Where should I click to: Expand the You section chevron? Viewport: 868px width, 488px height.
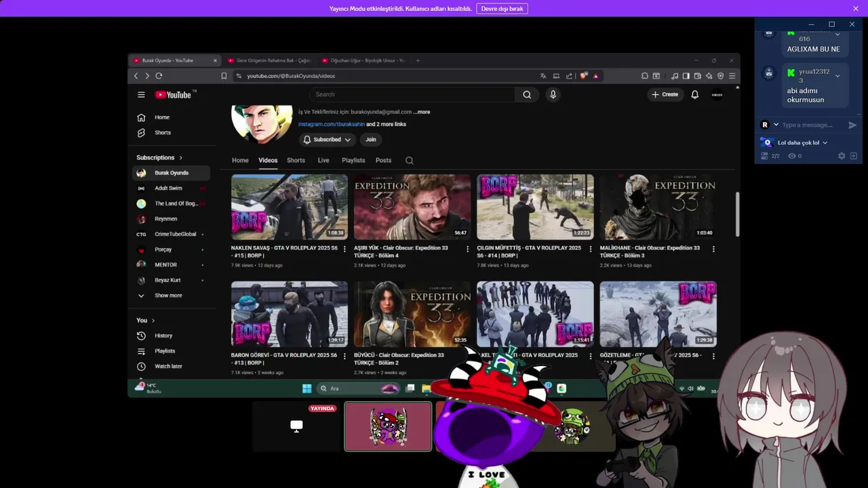pyautogui.click(x=153, y=321)
